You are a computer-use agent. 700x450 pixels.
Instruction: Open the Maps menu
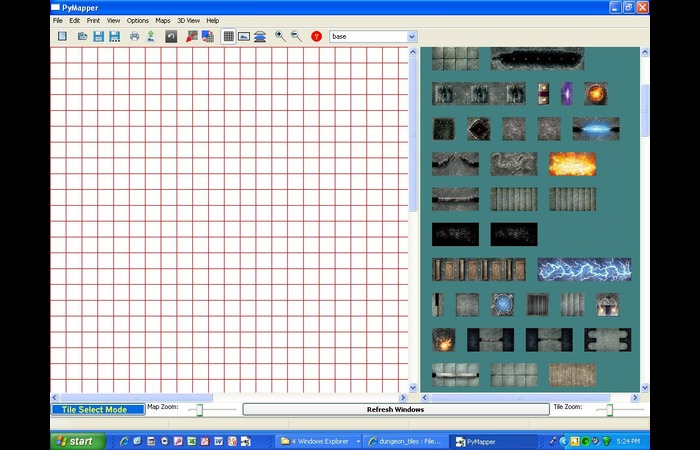162,21
